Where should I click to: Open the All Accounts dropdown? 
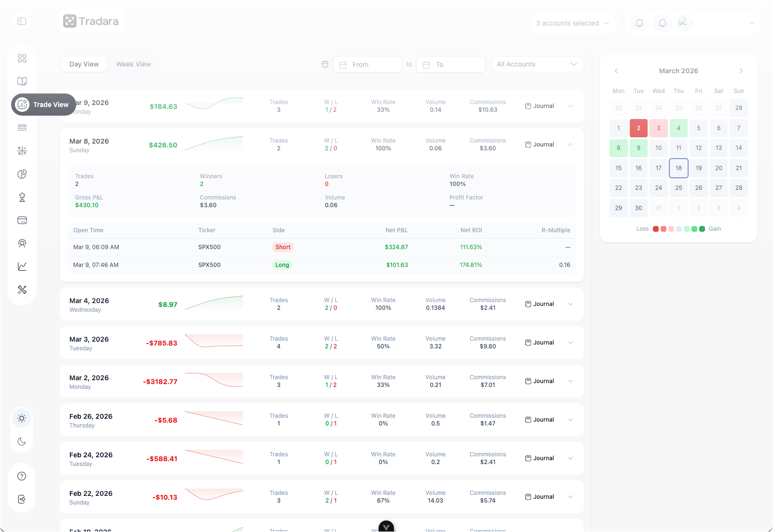537,64
